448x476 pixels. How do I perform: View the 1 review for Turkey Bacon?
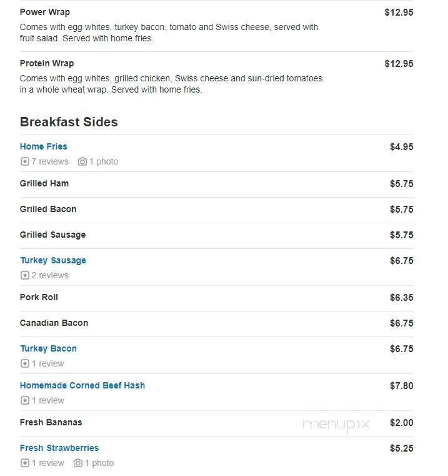(48, 363)
